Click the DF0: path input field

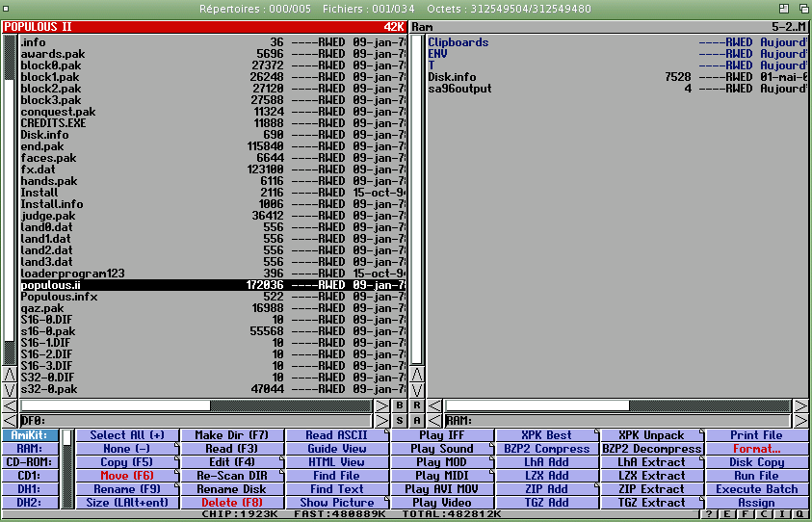pos(196,421)
